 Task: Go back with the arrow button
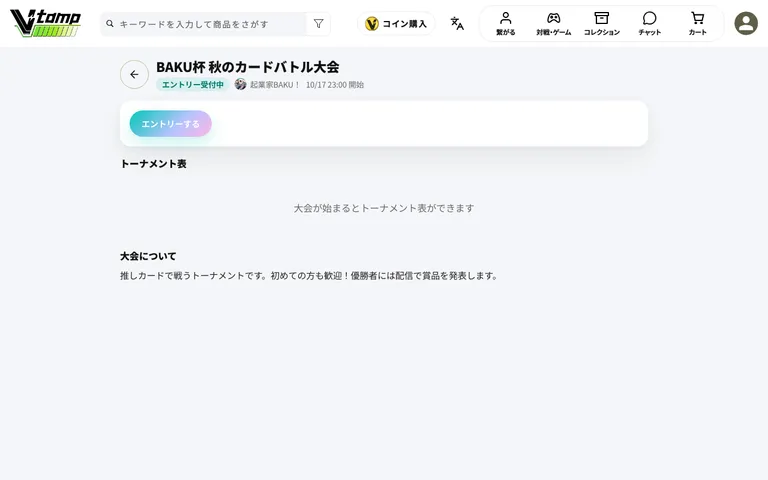134,74
